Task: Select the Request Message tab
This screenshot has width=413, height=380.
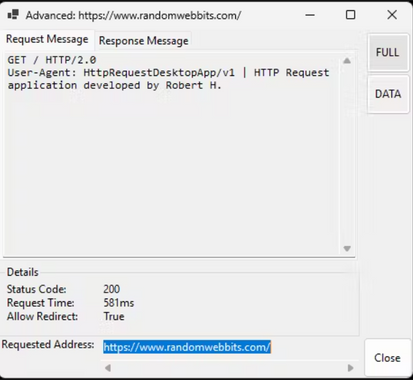Action: coord(47,39)
